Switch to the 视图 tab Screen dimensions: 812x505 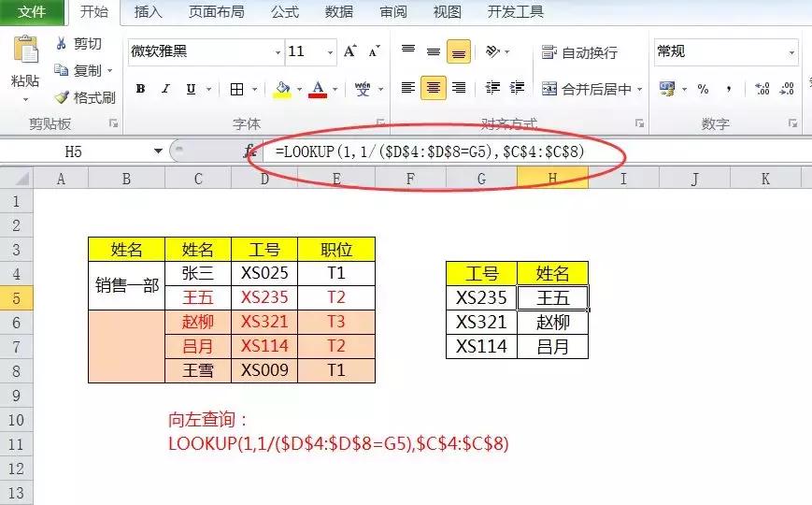click(x=448, y=11)
